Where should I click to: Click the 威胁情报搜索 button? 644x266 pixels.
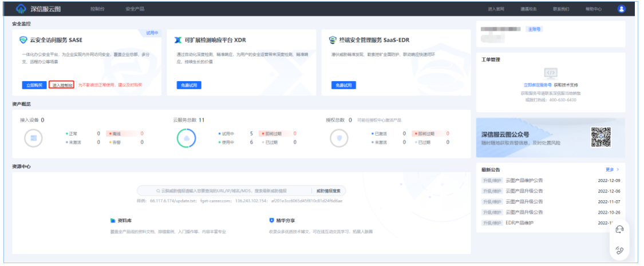[x=329, y=190]
